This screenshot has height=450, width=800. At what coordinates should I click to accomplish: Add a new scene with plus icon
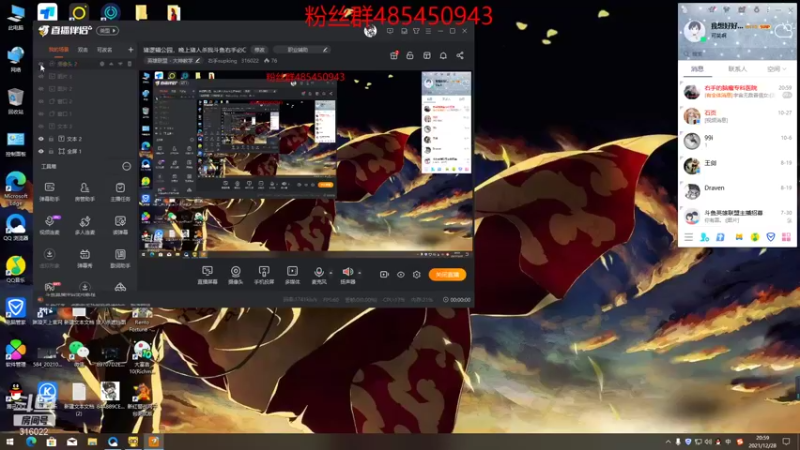tap(131, 49)
